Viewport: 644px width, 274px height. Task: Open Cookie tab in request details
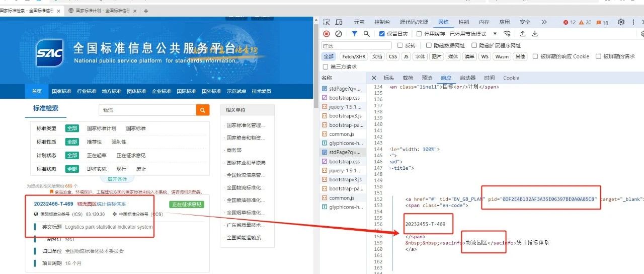coord(511,78)
